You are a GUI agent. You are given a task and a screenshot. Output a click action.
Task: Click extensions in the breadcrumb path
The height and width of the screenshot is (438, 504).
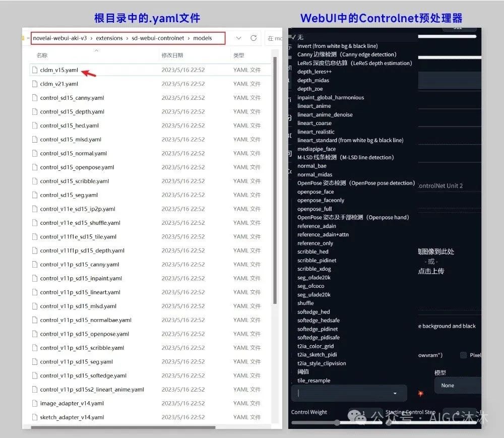109,38
